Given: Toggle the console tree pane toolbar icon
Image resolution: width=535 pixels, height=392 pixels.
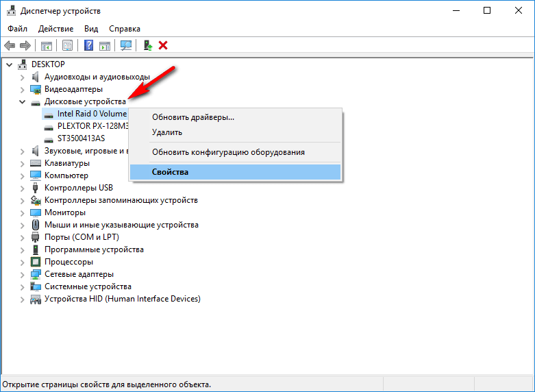Looking at the screenshot, I should pyautogui.click(x=47, y=45).
